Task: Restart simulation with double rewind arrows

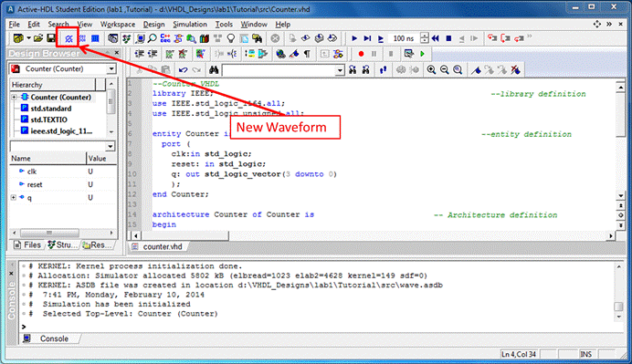Action: [x=436, y=38]
